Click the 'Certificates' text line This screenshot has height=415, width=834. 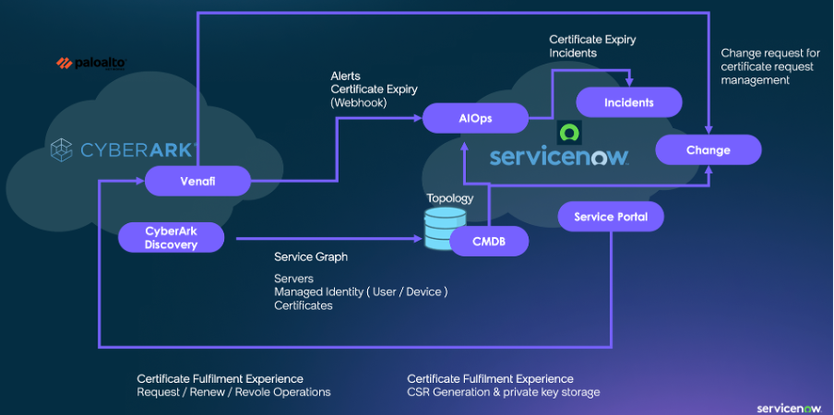[303, 305]
